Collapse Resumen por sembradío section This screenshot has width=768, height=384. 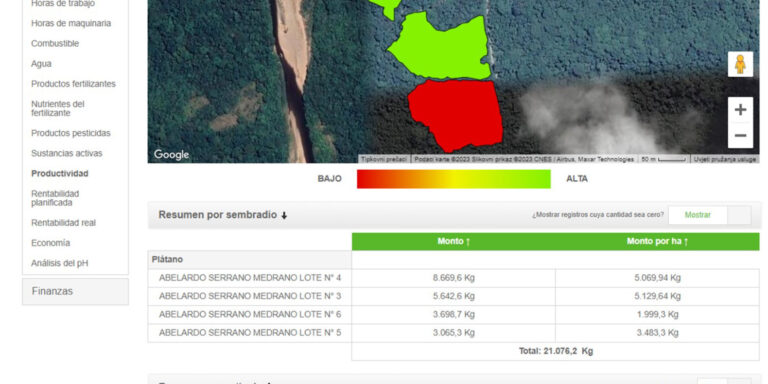pos(223,215)
